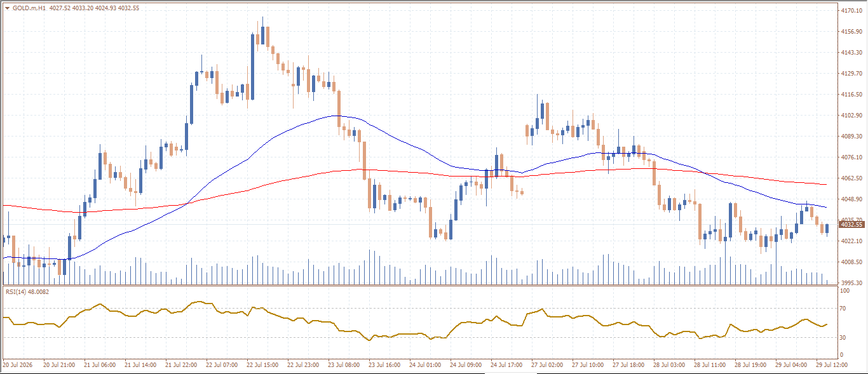Click the 4170.10 price axis label
Screen dimensions: 868x374
coord(851,11)
